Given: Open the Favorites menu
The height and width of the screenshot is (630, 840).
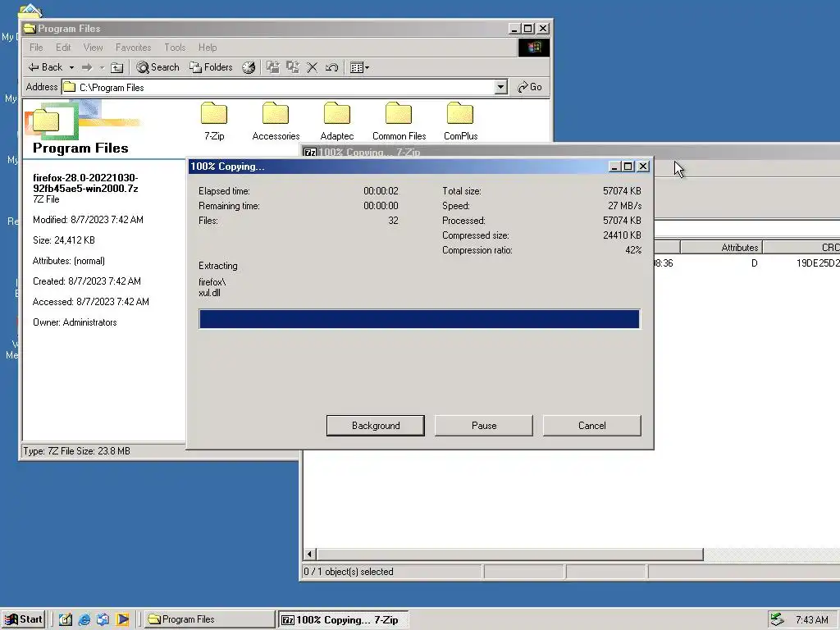Looking at the screenshot, I should (134, 47).
